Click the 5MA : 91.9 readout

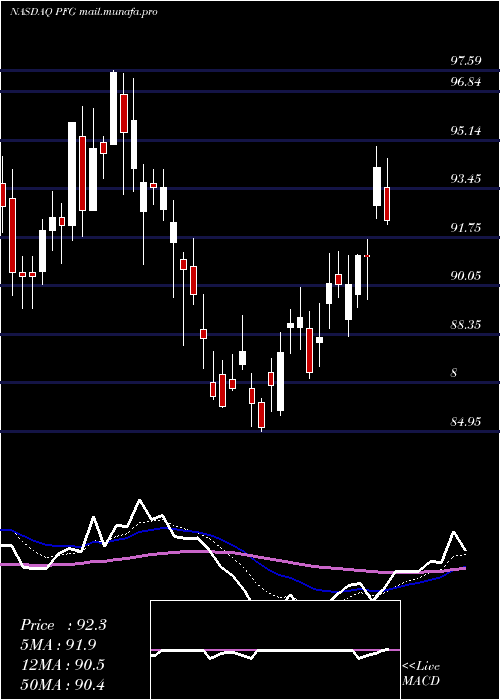(x=58, y=645)
